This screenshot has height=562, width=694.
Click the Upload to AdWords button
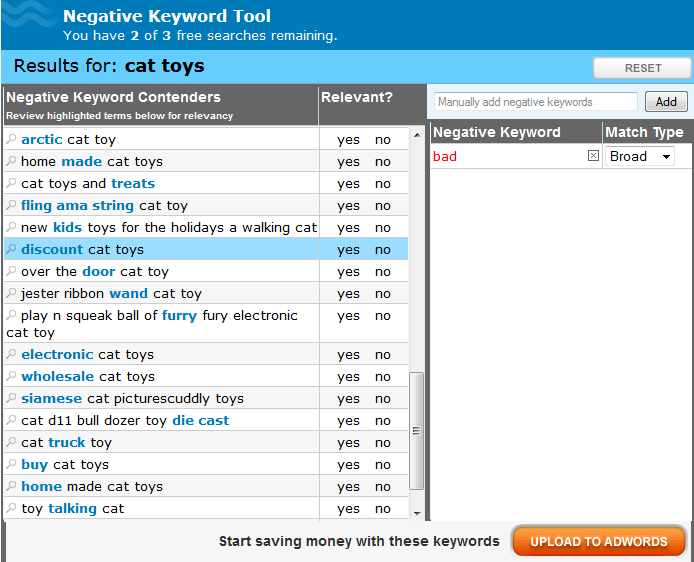pyautogui.click(x=598, y=541)
